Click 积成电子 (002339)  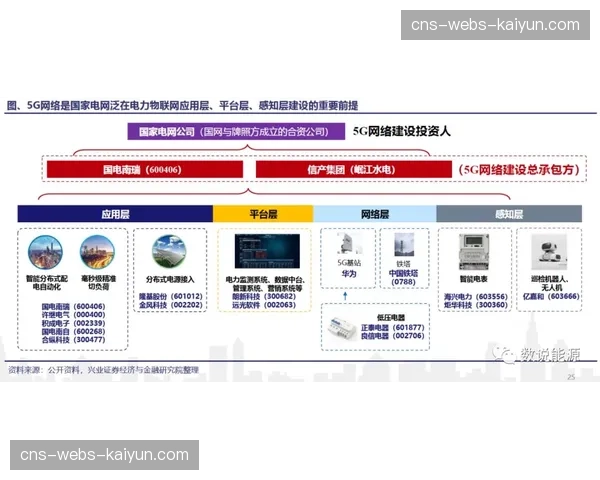(73, 323)
